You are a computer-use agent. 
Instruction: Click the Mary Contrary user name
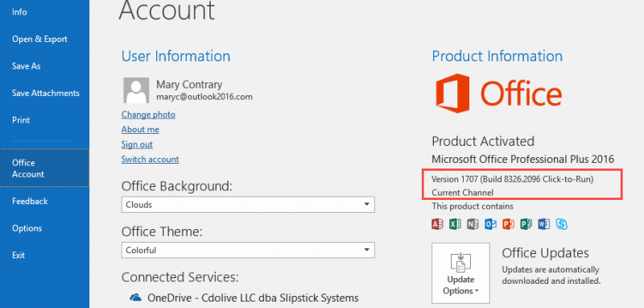pos(189,85)
